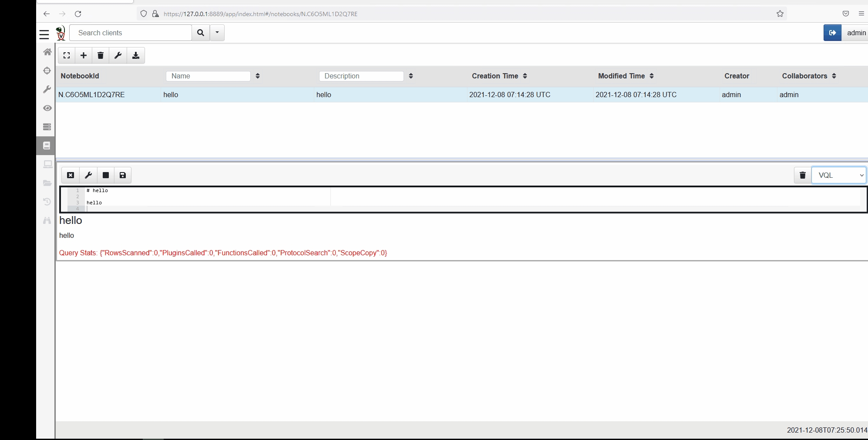This screenshot has height=440, width=868.
Task: Export notebook using the download icon
Action: tap(136, 55)
